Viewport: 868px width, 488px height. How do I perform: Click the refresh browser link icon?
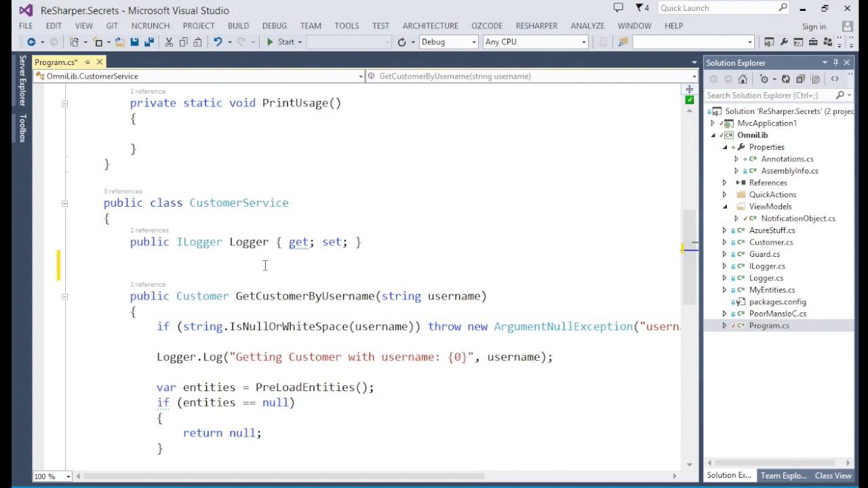click(x=402, y=42)
